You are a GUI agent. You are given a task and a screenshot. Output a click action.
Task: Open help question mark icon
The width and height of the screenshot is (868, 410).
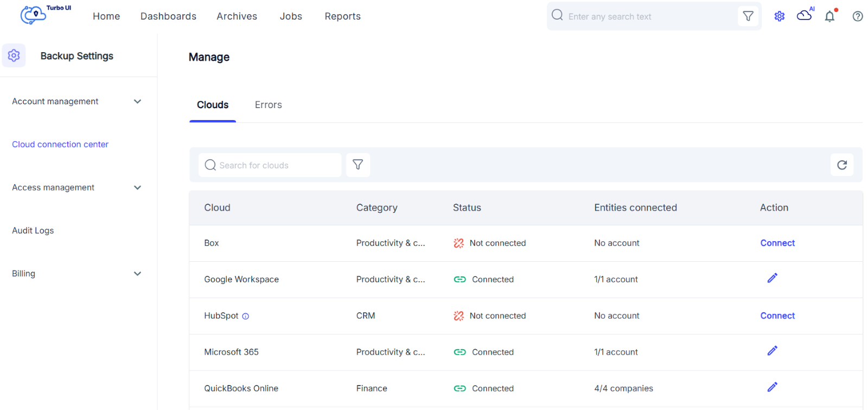click(858, 16)
